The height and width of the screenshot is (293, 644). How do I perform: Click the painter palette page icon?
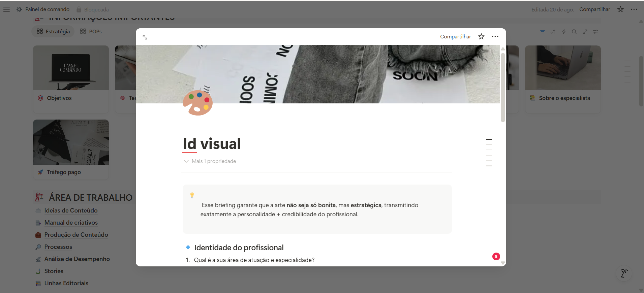(198, 103)
